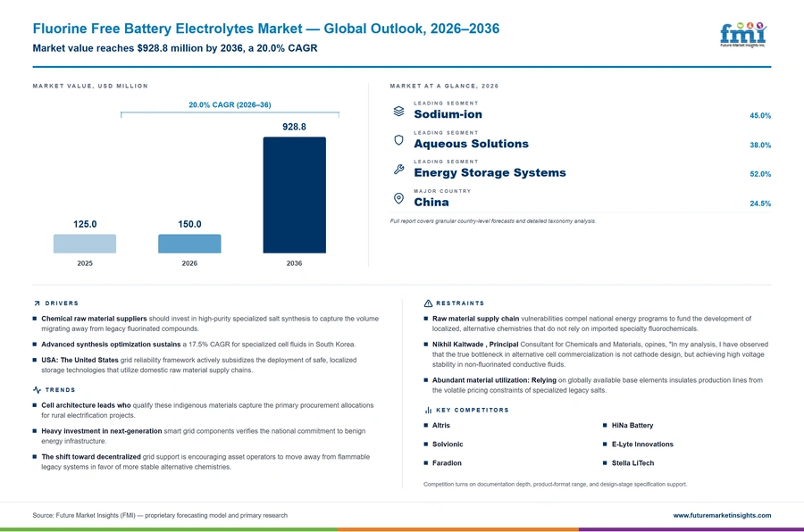Click the 150.0 value label
804x532 pixels.
coord(189,224)
